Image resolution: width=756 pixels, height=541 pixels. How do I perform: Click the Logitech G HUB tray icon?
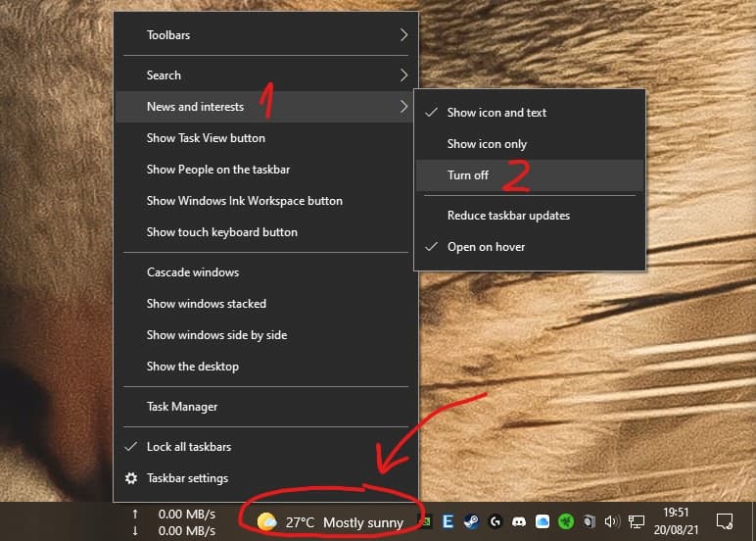point(496,521)
